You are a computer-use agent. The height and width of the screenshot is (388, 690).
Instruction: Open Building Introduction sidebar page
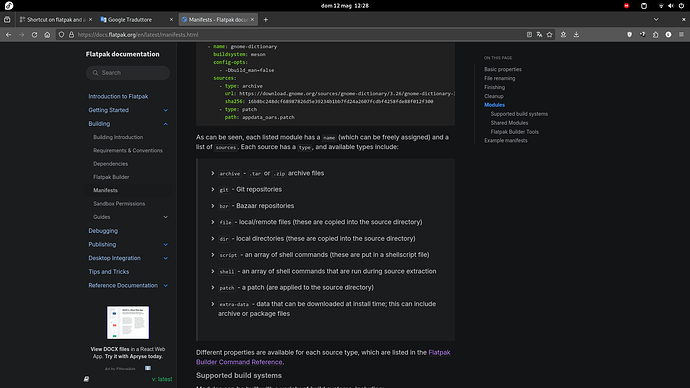tap(118, 137)
